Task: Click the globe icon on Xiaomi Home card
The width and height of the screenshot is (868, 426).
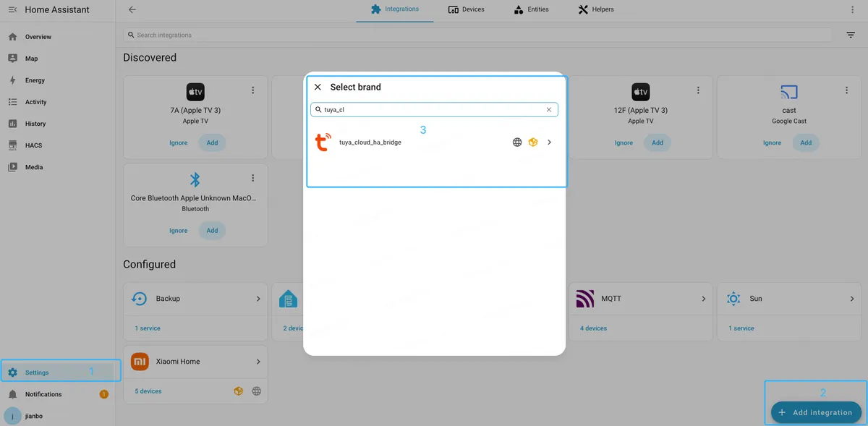Action: pos(257,391)
